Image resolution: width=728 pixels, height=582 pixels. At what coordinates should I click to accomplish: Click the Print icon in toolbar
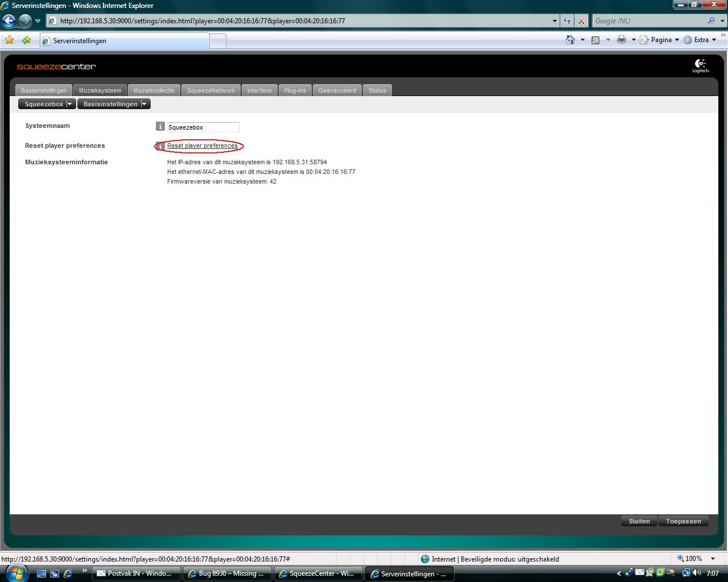click(x=621, y=40)
